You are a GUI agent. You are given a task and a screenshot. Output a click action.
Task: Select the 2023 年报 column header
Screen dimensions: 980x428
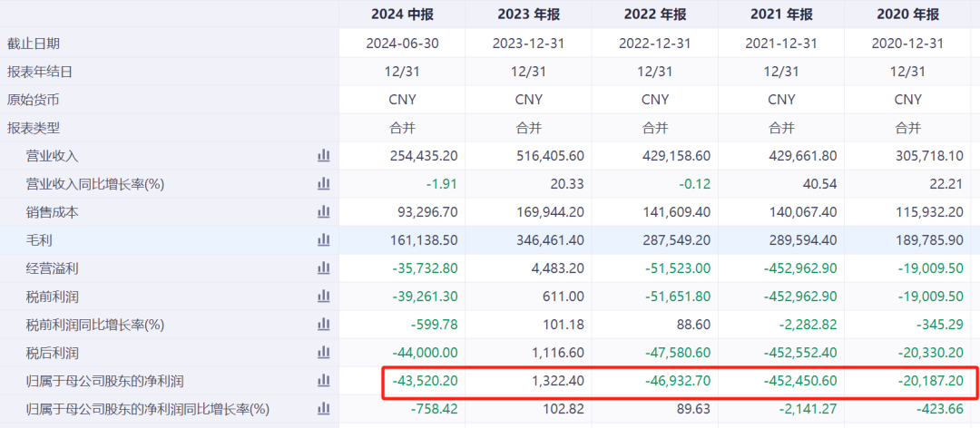click(x=529, y=14)
